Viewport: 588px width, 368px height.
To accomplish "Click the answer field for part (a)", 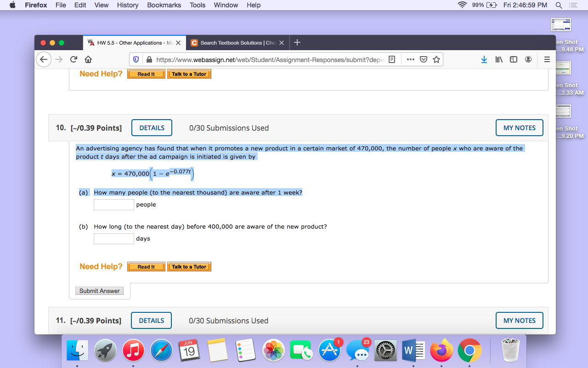I will click(113, 204).
